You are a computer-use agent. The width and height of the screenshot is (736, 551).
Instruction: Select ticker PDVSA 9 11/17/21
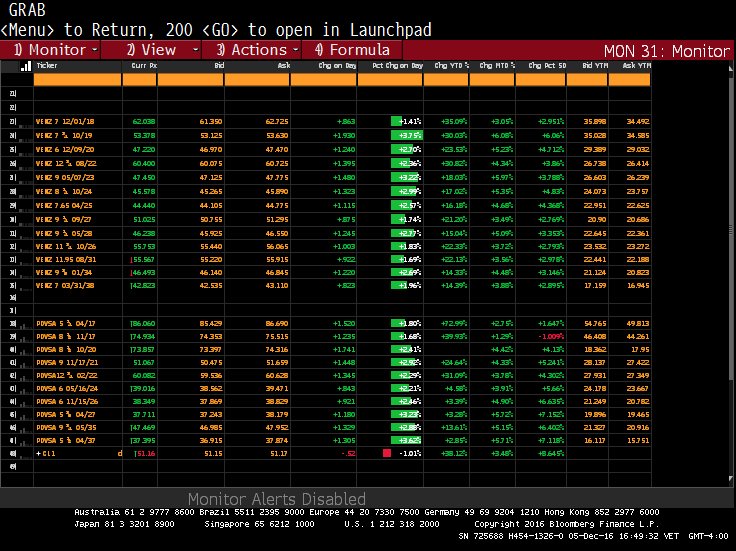(x=67, y=362)
